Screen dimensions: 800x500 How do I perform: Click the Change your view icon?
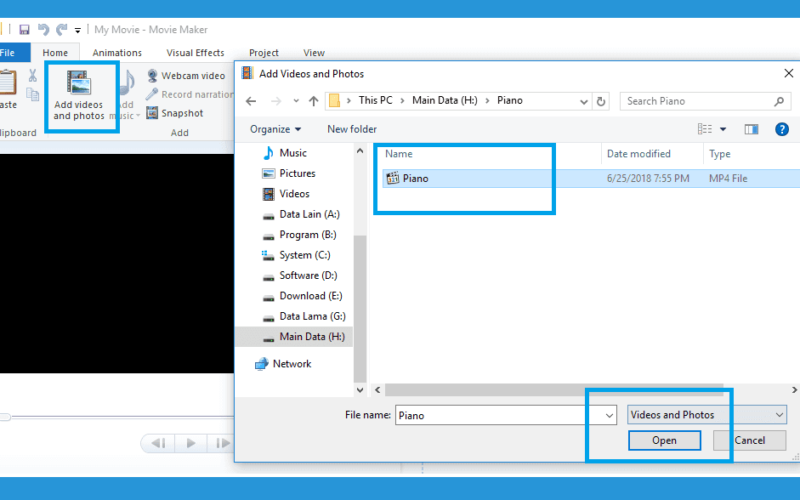point(705,129)
